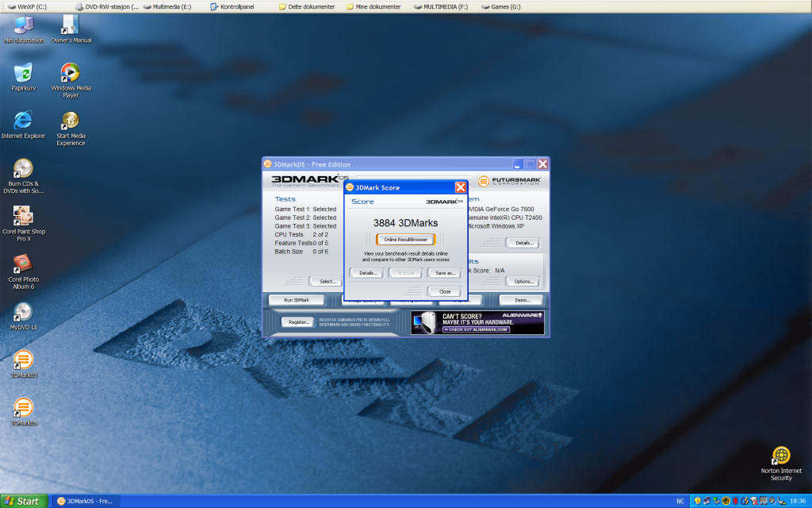The image size is (812, 508).
Task: Open the Owner's Manual shortcut
Action: [71, 30]
